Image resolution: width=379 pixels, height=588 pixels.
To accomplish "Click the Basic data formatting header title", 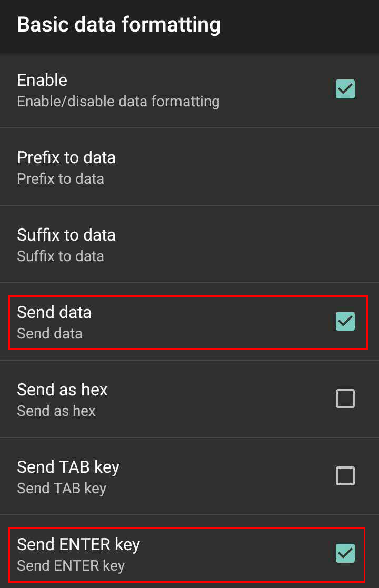I will [118, 25].
